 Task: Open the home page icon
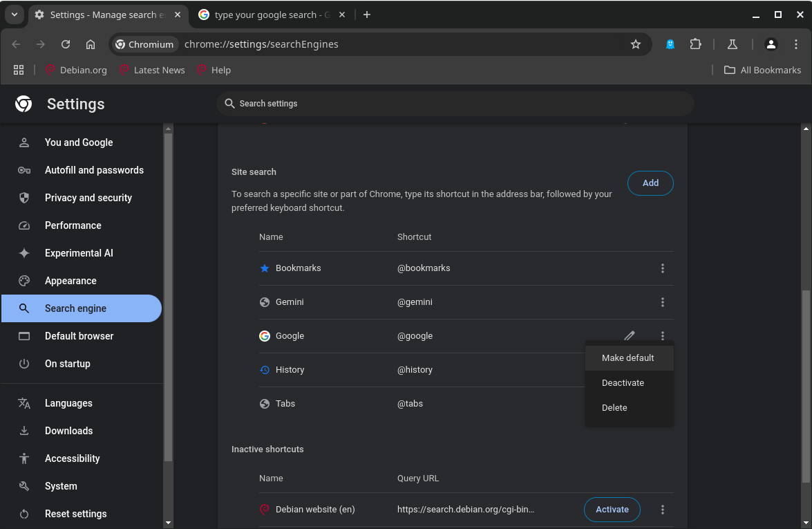tap(90, 44)
